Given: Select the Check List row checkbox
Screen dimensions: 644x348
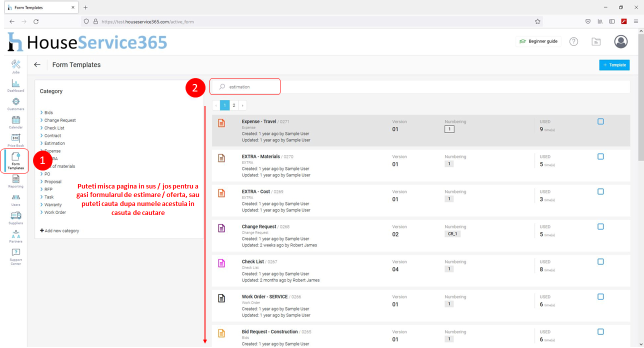Looking at the screenshot, I should (x=600, y=261).
